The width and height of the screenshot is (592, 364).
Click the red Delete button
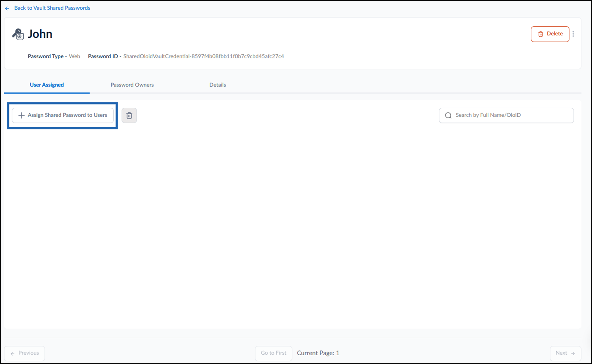coord(550,34)
